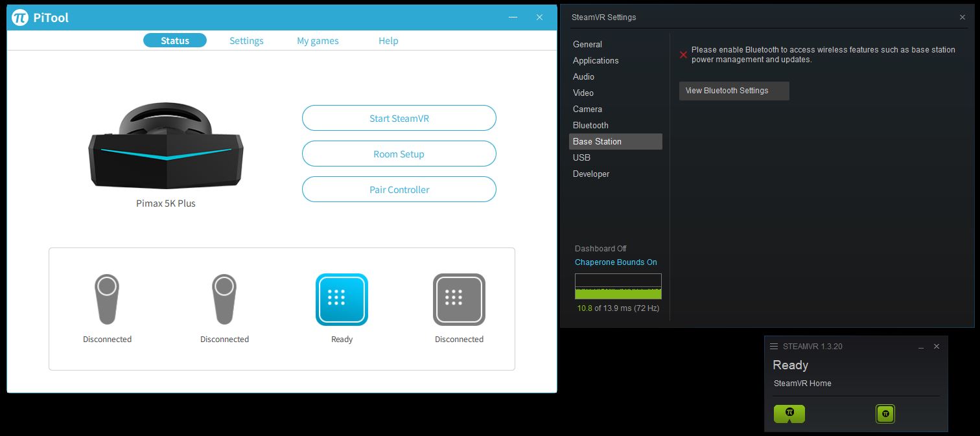The width and height of the screenshot is (980, 436).
Task: Close the SteamVR Settings window
Action: (x=962, y=17)
